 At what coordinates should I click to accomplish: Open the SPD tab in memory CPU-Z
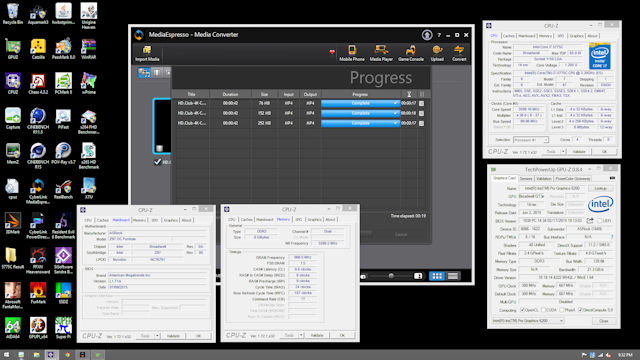tap(298, 220)
